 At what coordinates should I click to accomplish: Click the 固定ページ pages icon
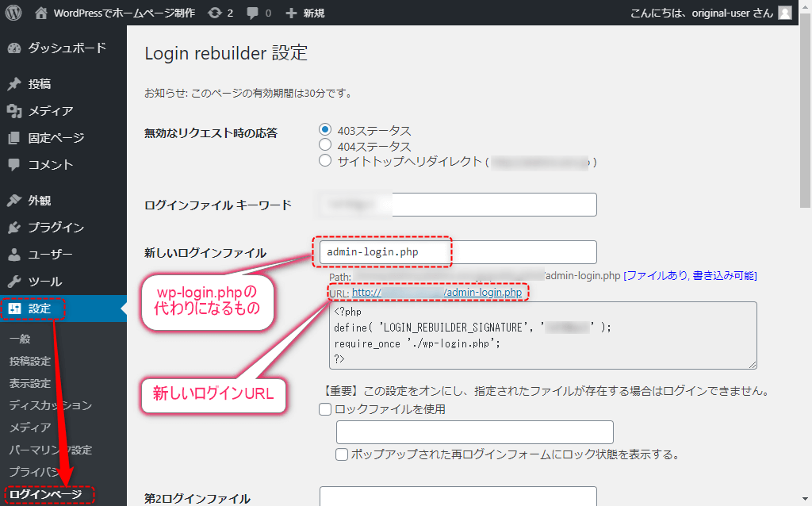pos(14,138)
